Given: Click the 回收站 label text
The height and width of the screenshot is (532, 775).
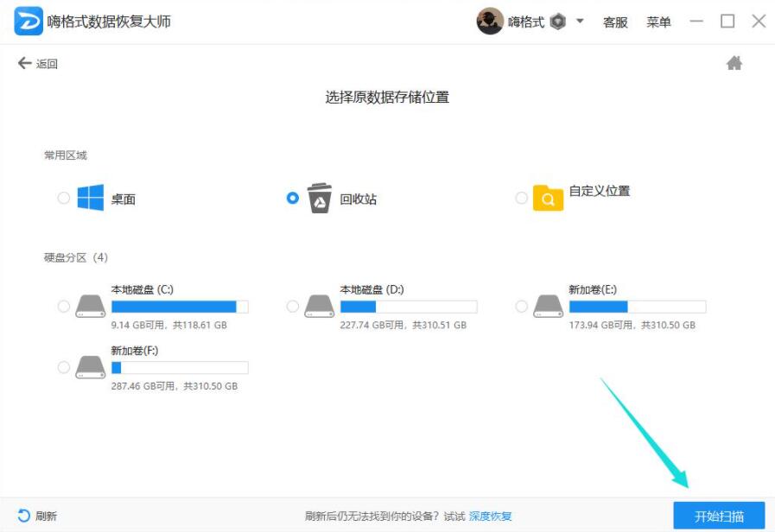Looking at the screenshot, I should pos(359,199).
